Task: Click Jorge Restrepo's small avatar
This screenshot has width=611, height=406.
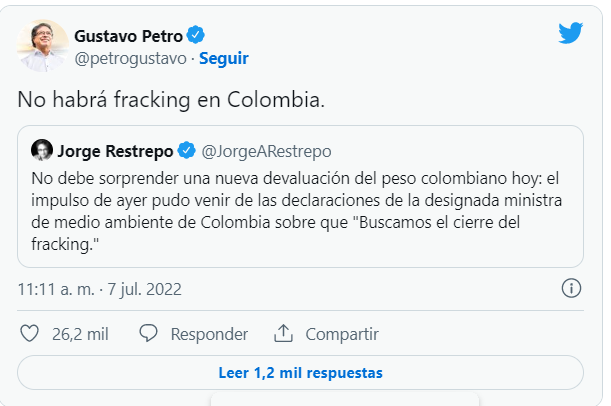Action: tap(42, 151)
